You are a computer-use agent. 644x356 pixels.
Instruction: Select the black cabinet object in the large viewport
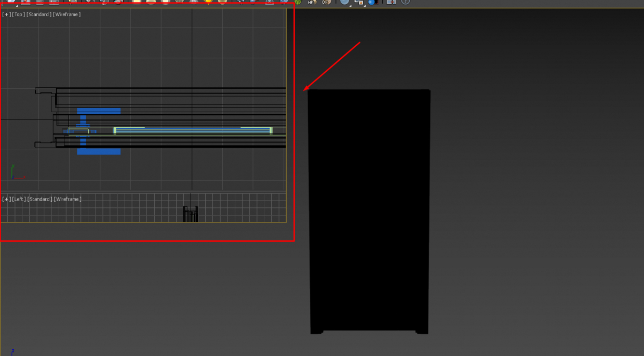(369, 212)
